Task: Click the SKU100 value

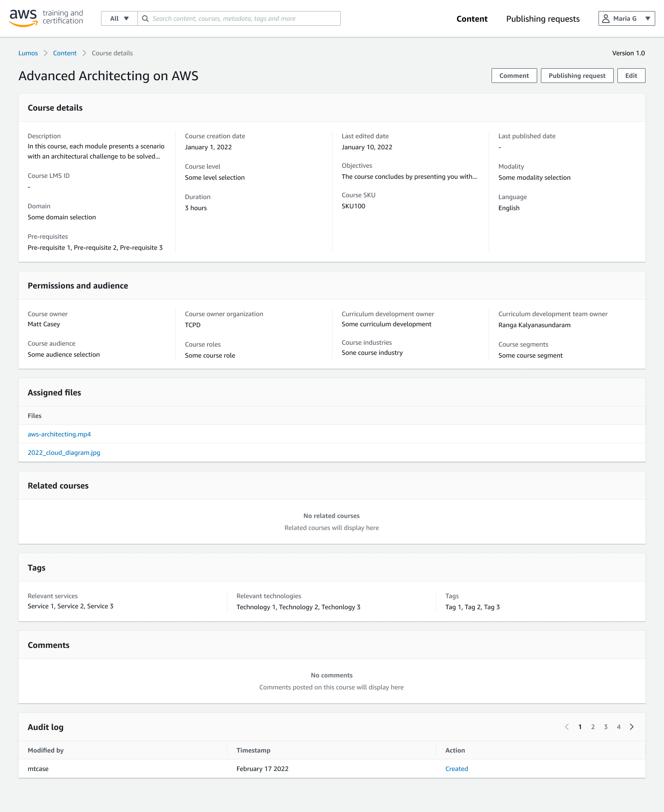Action: (353, 206)
